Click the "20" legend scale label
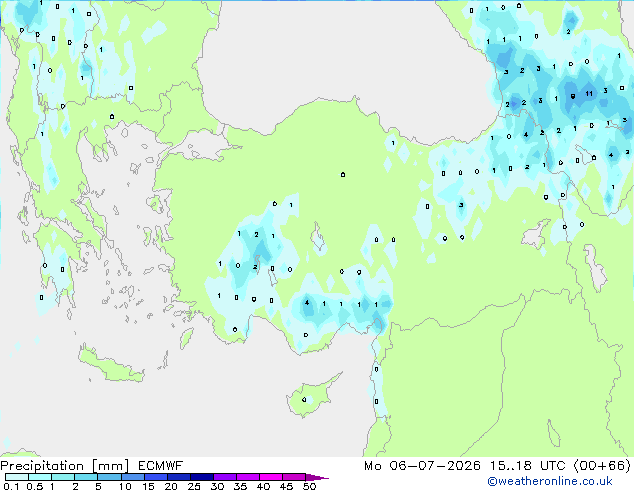634x490 pixels. click(171, 486)
